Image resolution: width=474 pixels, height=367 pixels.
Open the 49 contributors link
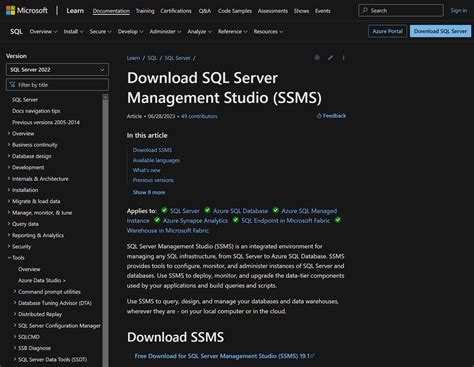coord(199,116)
